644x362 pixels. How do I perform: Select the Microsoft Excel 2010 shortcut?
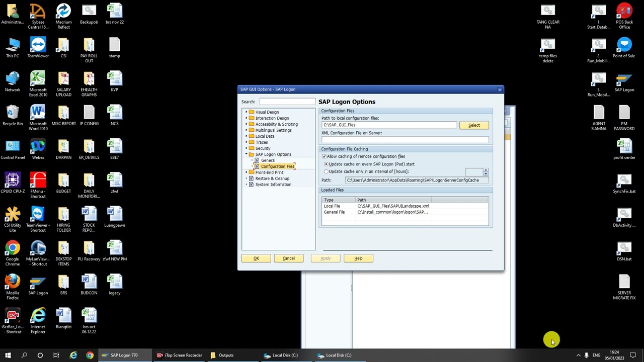coord(38,84)
